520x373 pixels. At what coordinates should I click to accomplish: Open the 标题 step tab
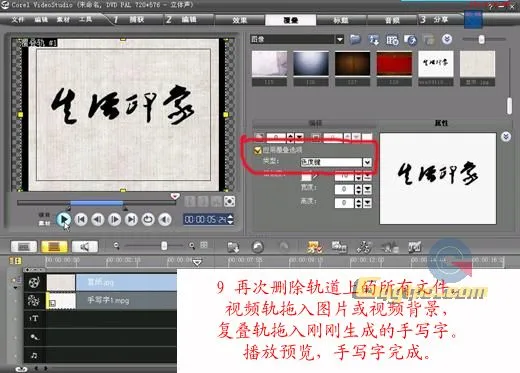tap(341, 20)
